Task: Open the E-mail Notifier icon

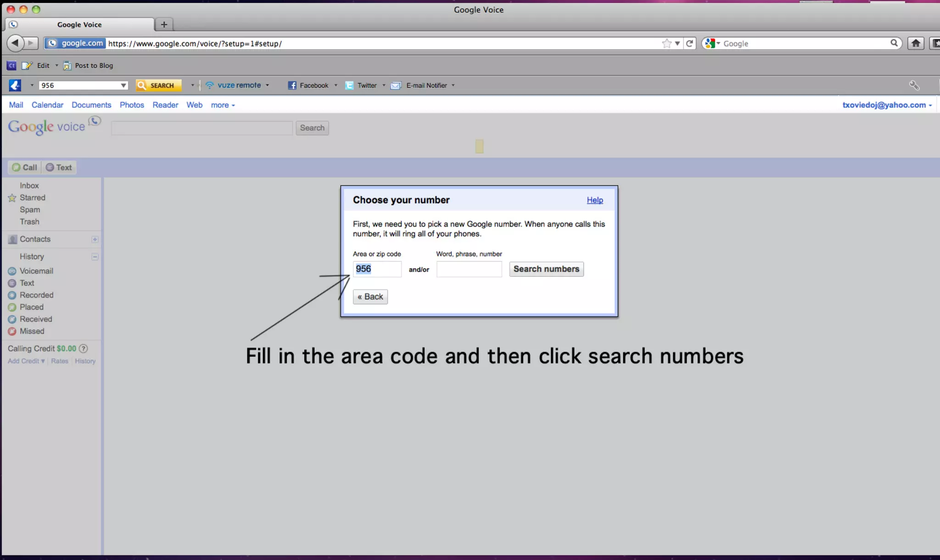Action: (396, 85)
